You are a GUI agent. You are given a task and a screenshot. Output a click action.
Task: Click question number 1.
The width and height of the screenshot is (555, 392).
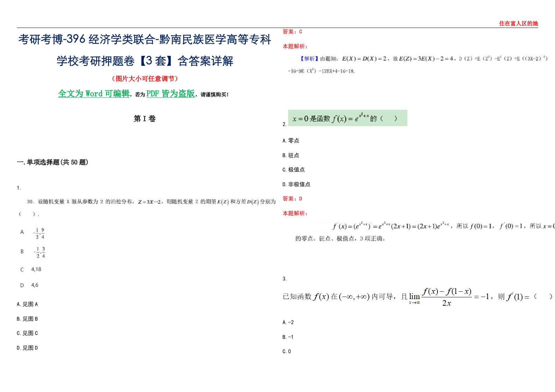19,188
